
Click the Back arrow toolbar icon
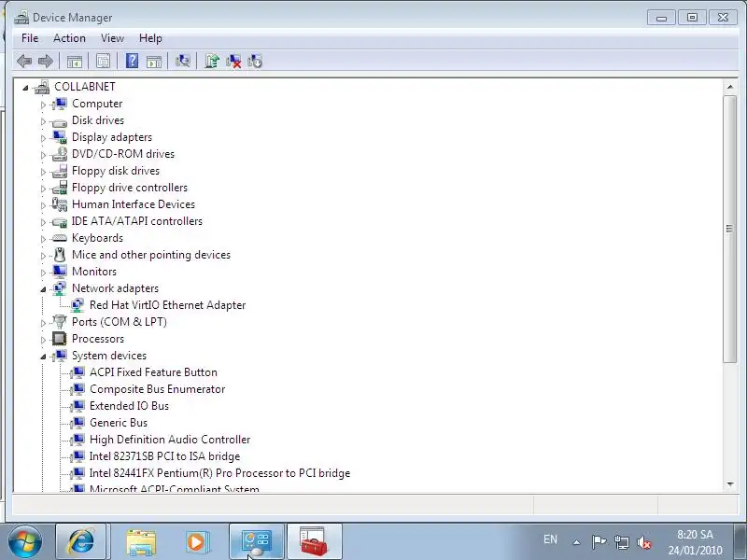(24, 62)
